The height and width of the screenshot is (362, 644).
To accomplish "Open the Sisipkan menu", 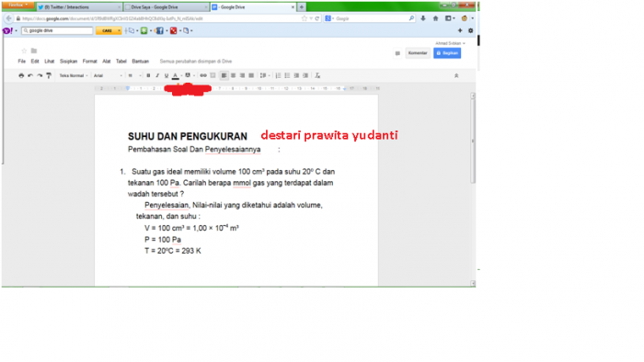I will pyautogui.click(x=68, y=61).
